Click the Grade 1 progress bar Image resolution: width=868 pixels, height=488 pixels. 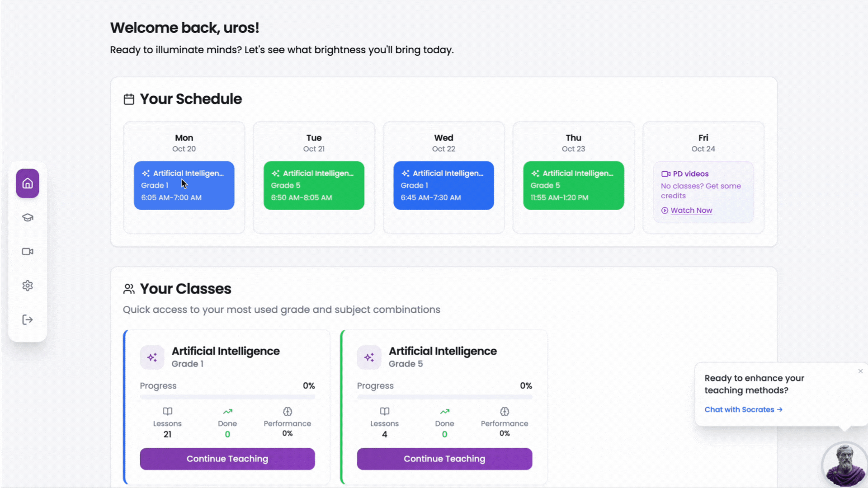click(x=227, y=397)
